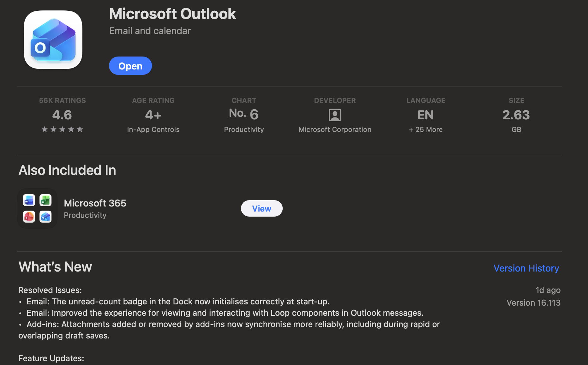Click the Feature Updates text
Image resolution: width=588 pixels, height=365 pixels.
click(x=51, y=358)
